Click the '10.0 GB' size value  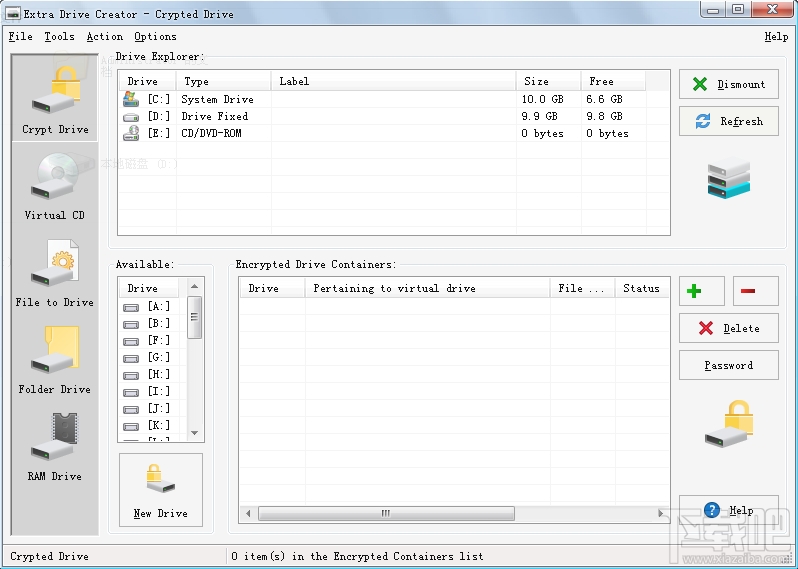point(543,99)
